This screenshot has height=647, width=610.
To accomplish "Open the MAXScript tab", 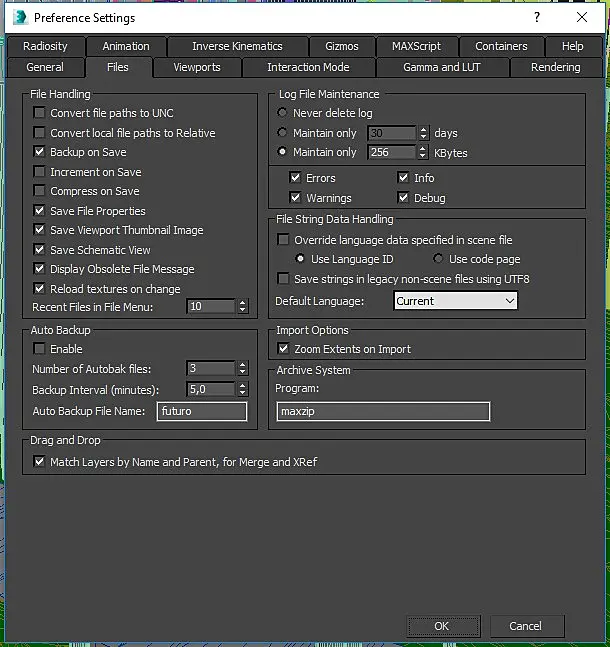I will click(x=416, y=46).
